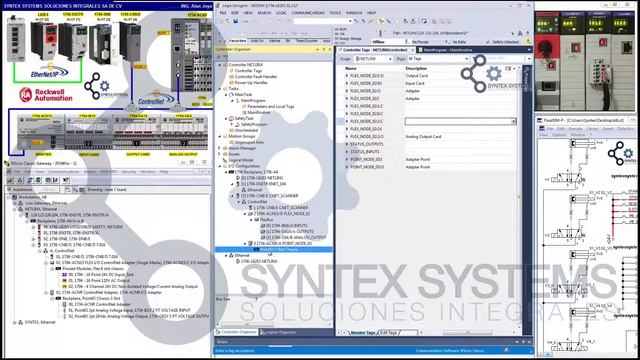
Task: Switch to the MainProgram - MainRoutine tab
Action: (448, 50)
